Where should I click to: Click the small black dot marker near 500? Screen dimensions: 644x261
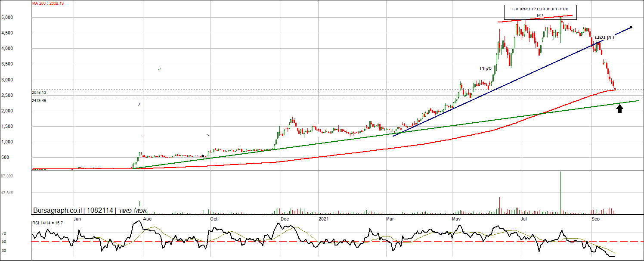coord(203,156)
